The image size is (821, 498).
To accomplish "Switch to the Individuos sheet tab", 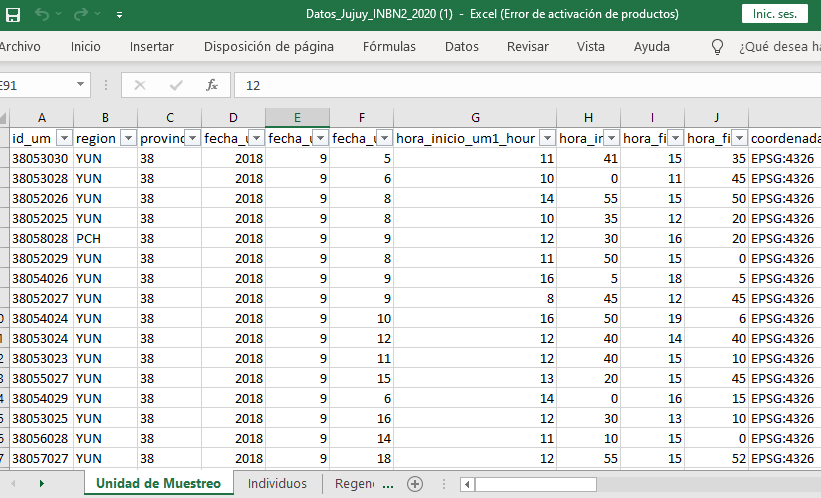I will (x=277, y=484).
